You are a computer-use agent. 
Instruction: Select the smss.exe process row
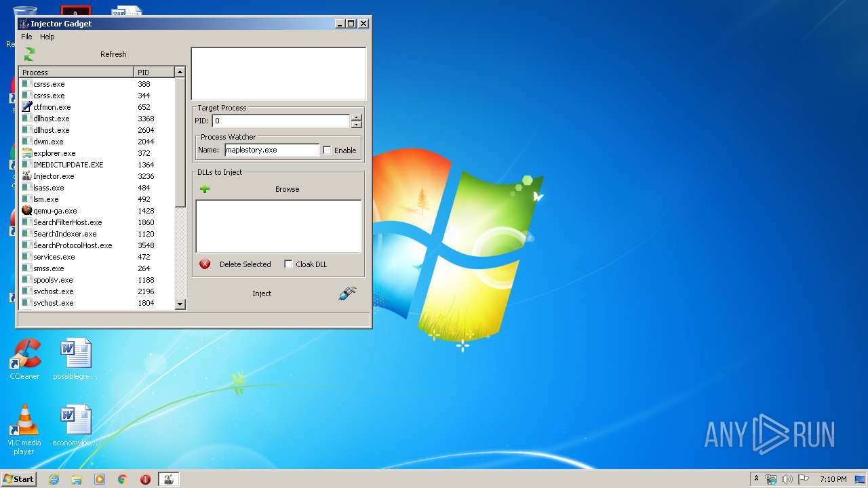coord(97,268)
